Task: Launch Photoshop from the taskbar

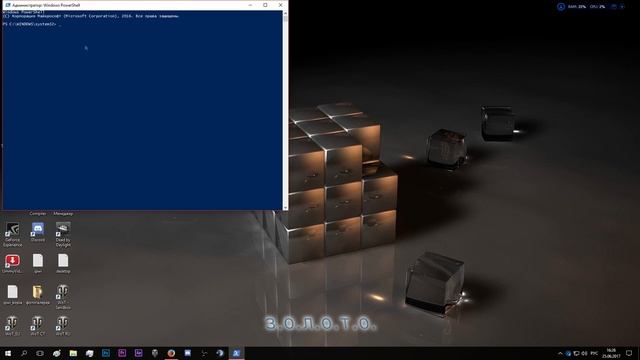Action: 106,353
